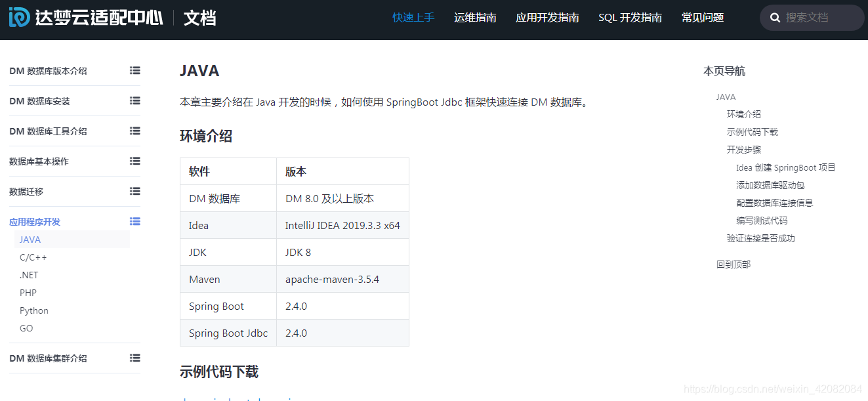Jump to 添加数据库驱动包 anchor
This screenshot has height=401, width=868.
tap(770, 185)
